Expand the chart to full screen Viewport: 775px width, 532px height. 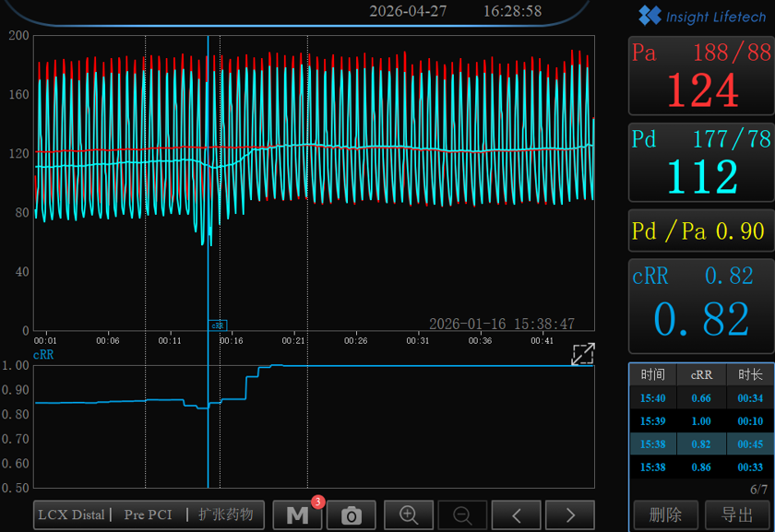tap(583, 354)
